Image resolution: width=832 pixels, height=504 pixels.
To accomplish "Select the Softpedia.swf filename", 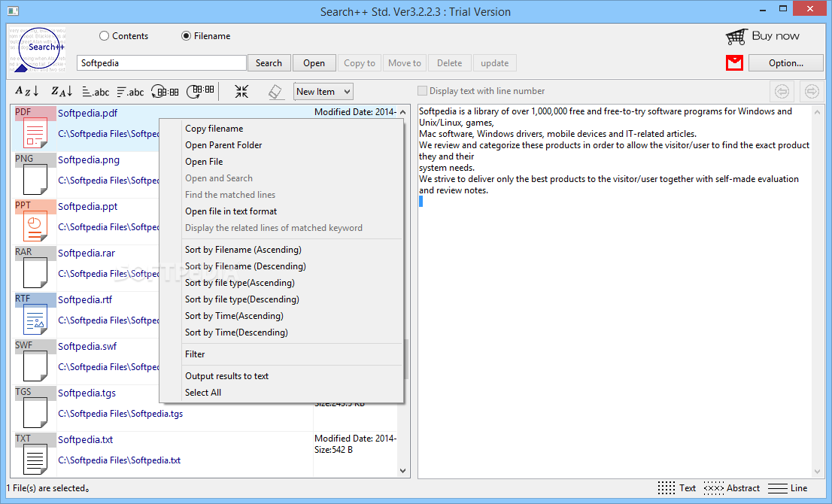I will [x=87, y=347].
